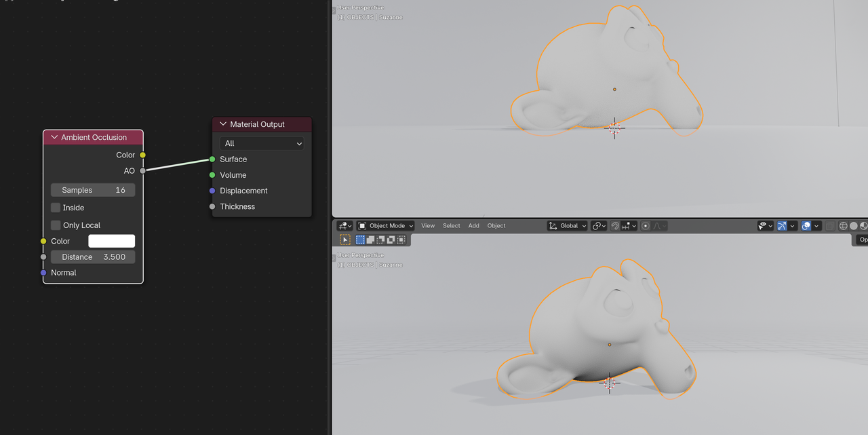Click the Color input socket of Ambient Occlusion
868x435 pixels.
point(43,241)
